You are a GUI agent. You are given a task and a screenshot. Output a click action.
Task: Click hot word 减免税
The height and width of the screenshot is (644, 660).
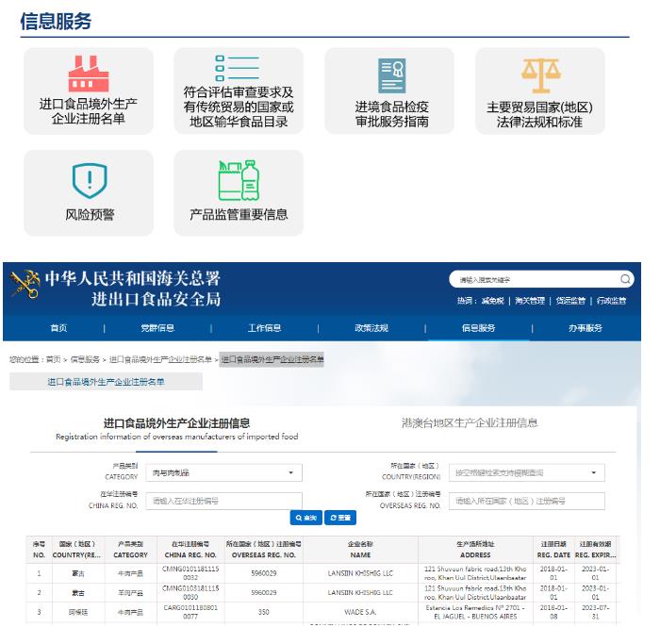(492, 301)
